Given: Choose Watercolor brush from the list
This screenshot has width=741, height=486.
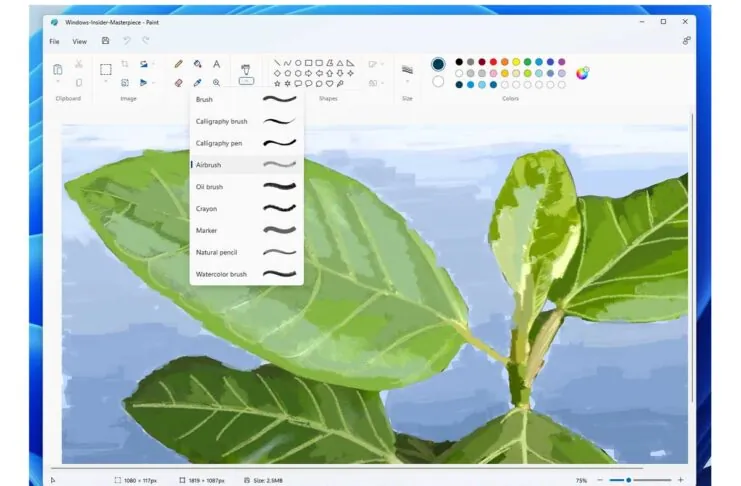Looking at the screenshot, I should (x=246, y=274).
